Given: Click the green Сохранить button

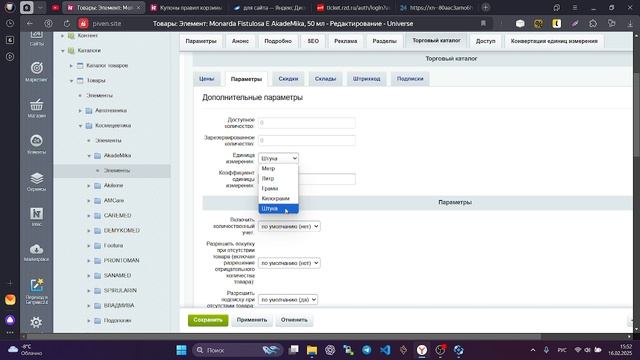Looking at the screenshot, I should (x=208, y=320).
